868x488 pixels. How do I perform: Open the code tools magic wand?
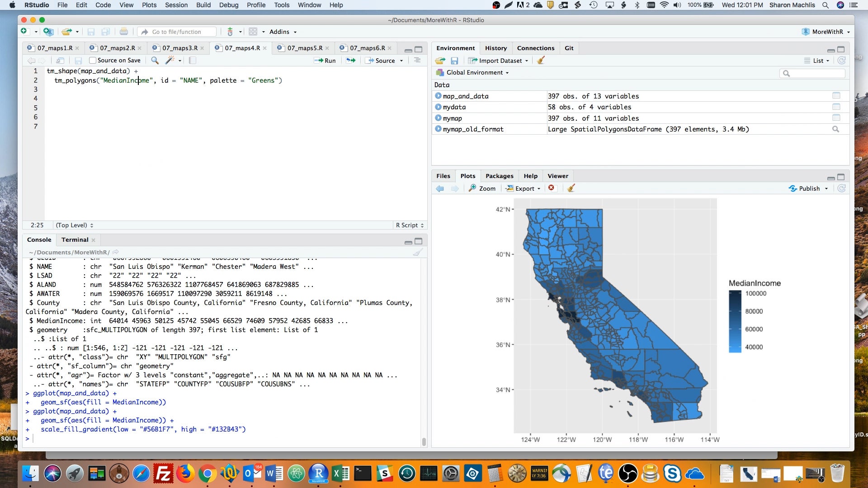coord(170,61)
